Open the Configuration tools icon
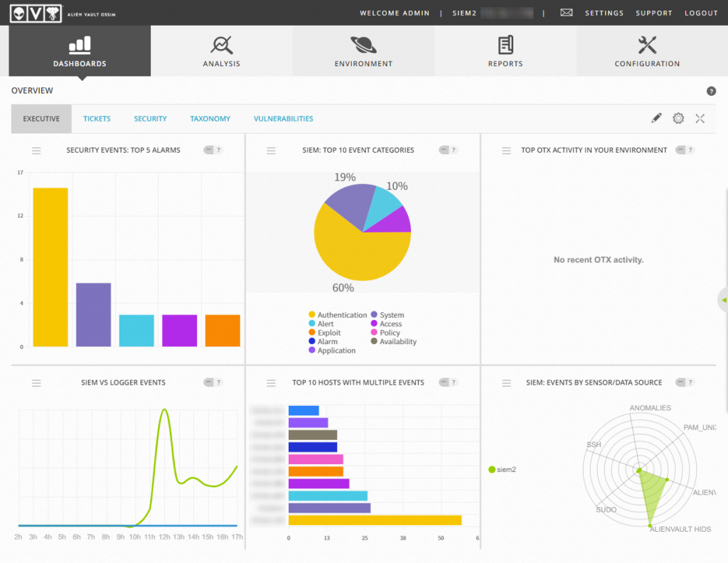 (647, 45)
